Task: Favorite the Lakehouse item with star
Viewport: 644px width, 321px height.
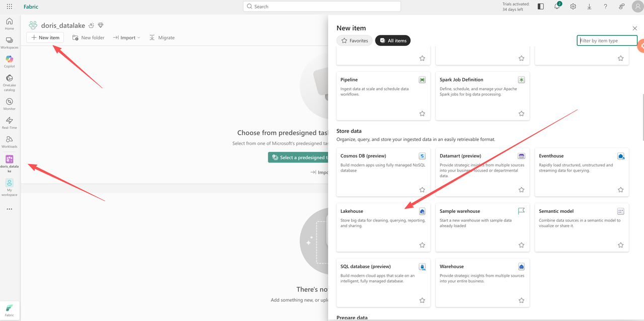Action: pyautogui.click(x=422, y=246)
